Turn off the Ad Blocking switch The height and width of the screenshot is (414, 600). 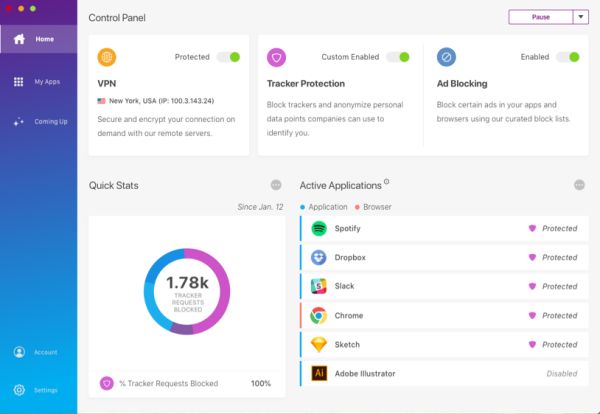pyautogui.click(x=568, y=57)
